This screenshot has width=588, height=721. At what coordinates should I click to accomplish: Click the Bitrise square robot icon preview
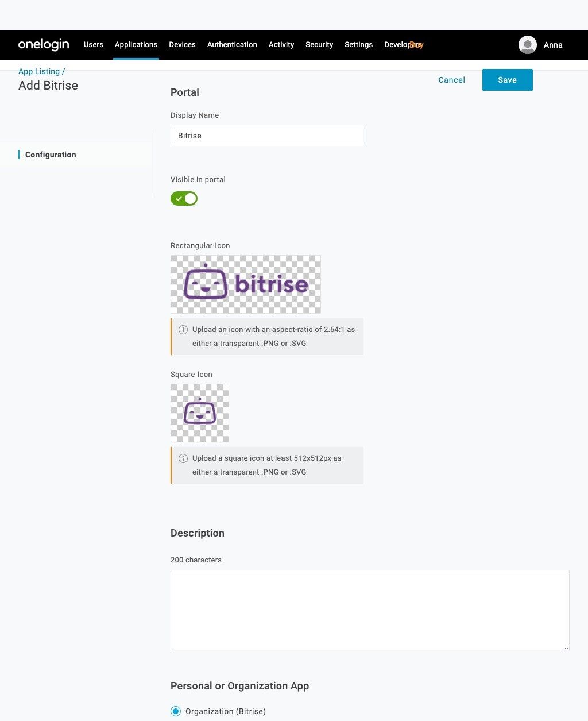(199, 412)
